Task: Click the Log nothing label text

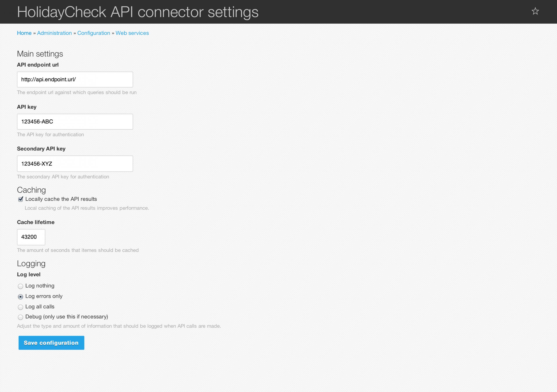Action: click(x=40, y=286)
